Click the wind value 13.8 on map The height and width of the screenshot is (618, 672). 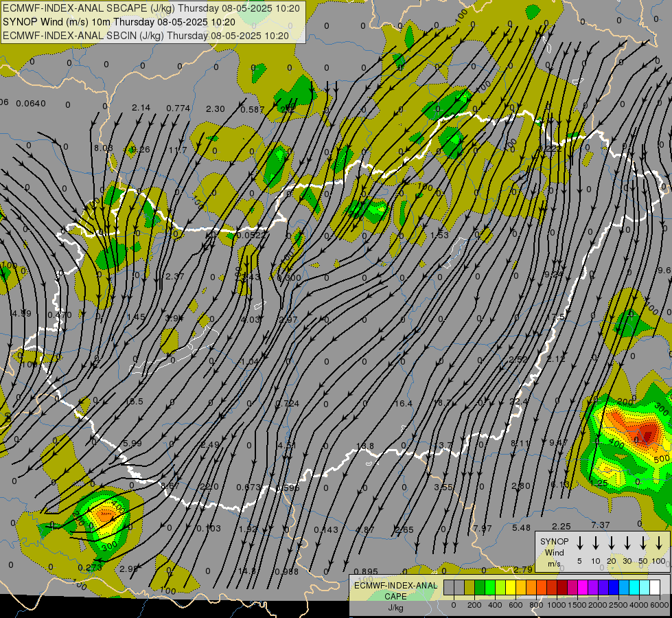tap(364, 446)
